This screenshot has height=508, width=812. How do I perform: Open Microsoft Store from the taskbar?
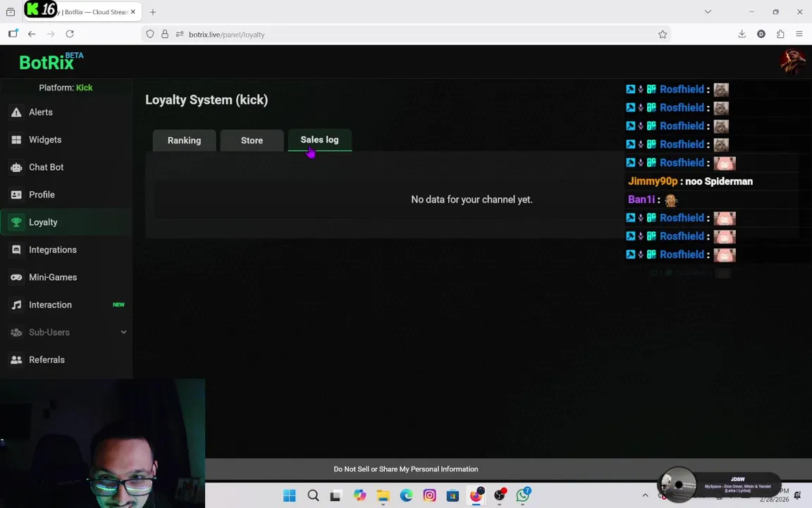pyautogui.click(x=453, y=495)
